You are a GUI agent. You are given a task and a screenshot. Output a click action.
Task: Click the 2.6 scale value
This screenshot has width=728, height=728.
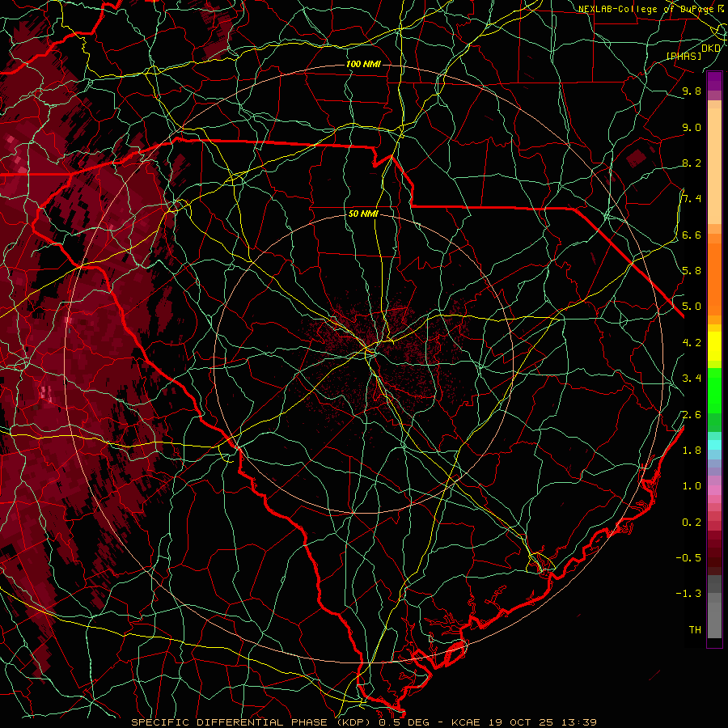click(692, 415)
